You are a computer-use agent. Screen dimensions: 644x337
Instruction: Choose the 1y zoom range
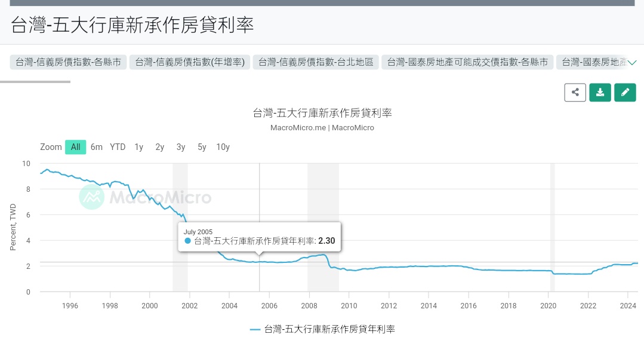[139, 147]
